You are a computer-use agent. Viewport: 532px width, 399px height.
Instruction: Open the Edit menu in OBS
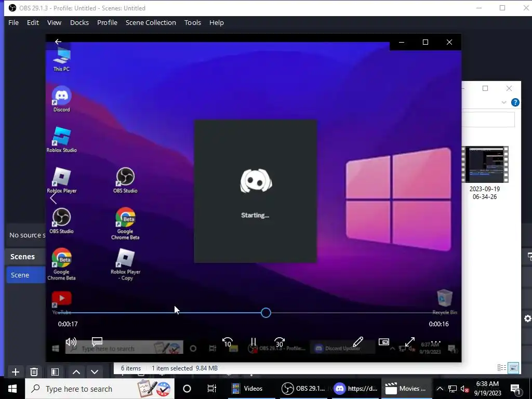33,22
